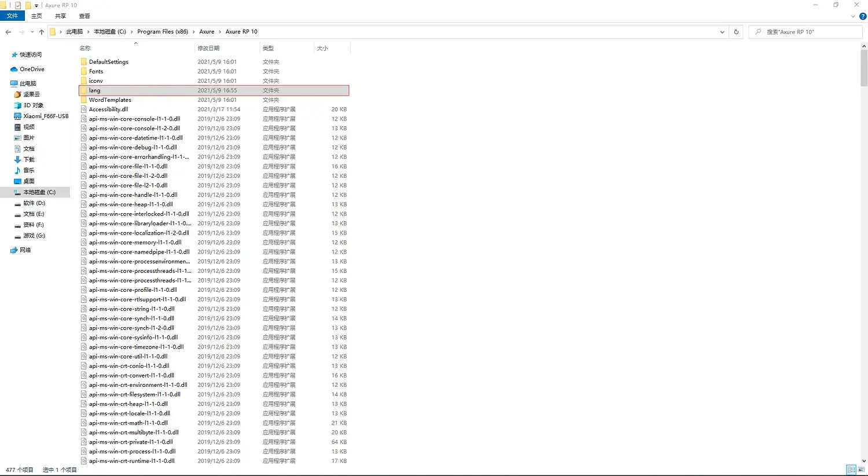This screenshot has width=868, height=476.
Task: Switch to large icons view in status bar
Action: point(860,470)
